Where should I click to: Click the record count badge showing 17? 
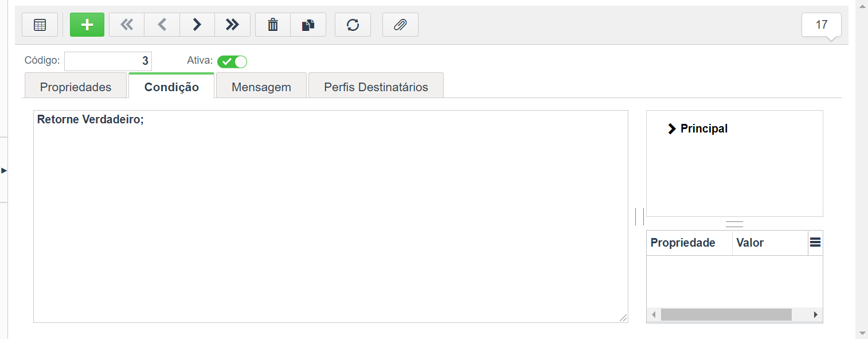[822, 25]
